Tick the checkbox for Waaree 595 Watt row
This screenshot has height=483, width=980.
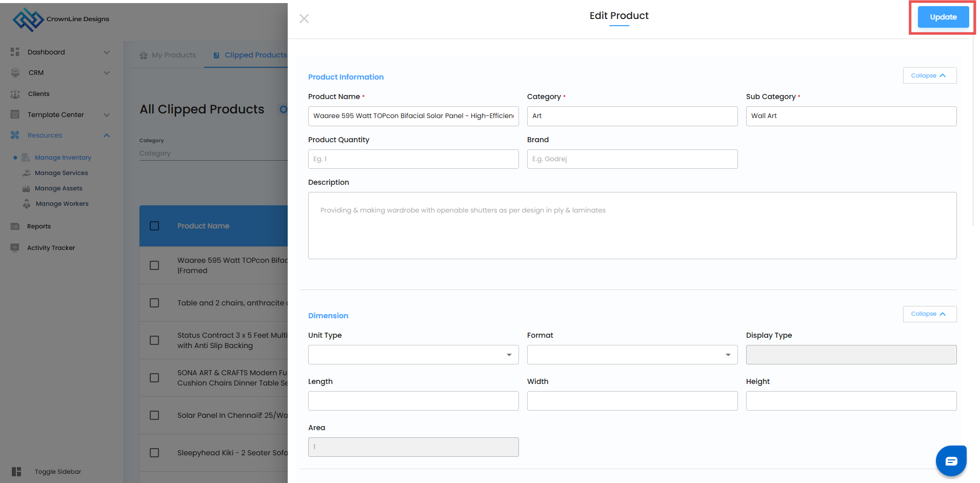[x=154, y=265]
